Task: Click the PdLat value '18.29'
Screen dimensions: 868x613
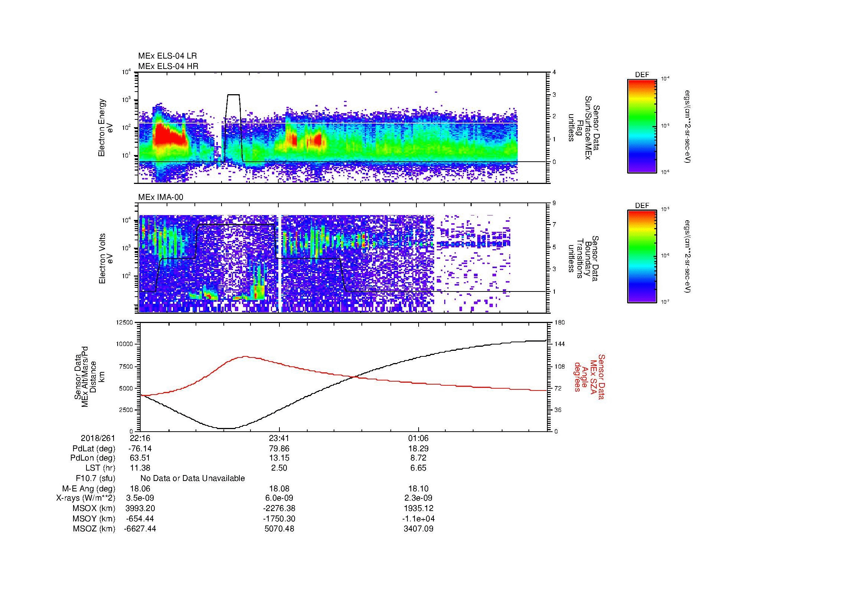Action: [419, 449]
